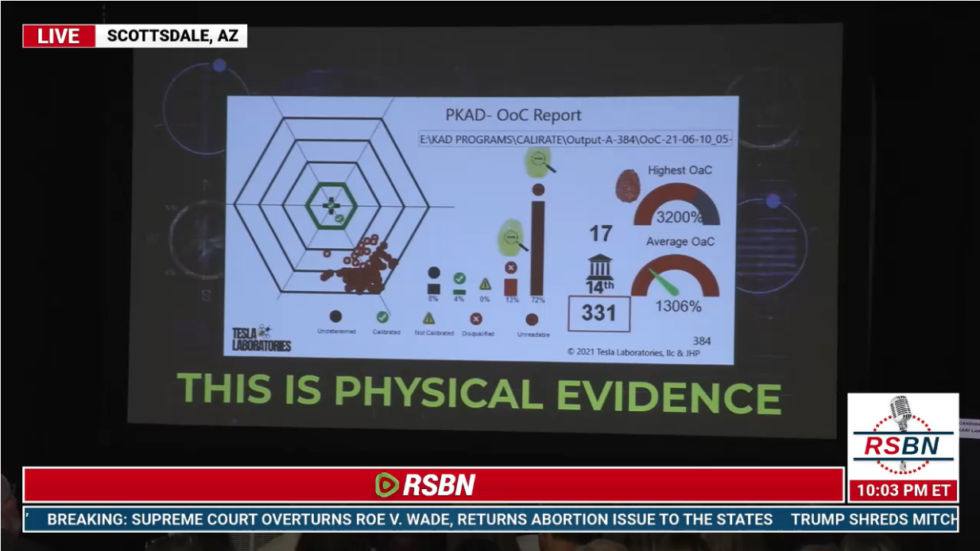Click the red X above the 13% bar
Viewport: 980px width, 551px height.
click(x=511, y=268)
